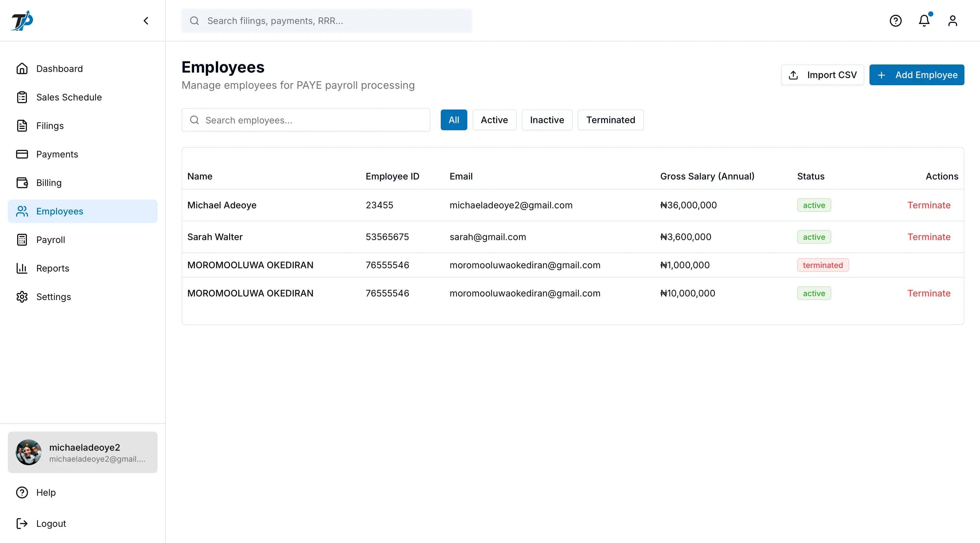Click the sarah@gmail.com email cell
The width and height of the screenshot is (980, 543).
pyautogui.click(x=488, y=237)
